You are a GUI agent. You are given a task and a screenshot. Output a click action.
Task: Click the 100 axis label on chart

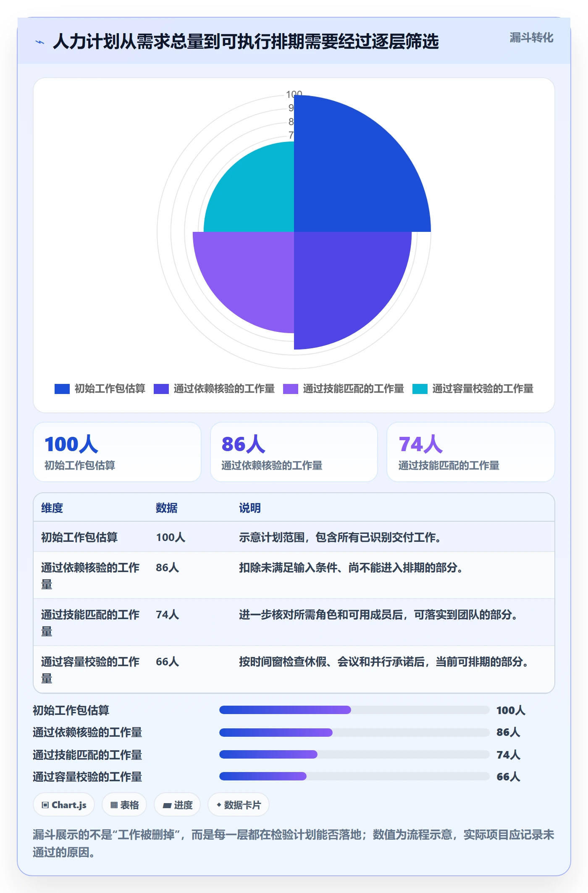(294, 94)
